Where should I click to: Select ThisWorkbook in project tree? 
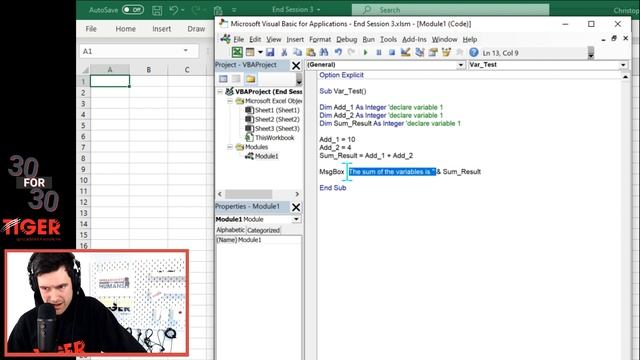click(x=274, y=138)
